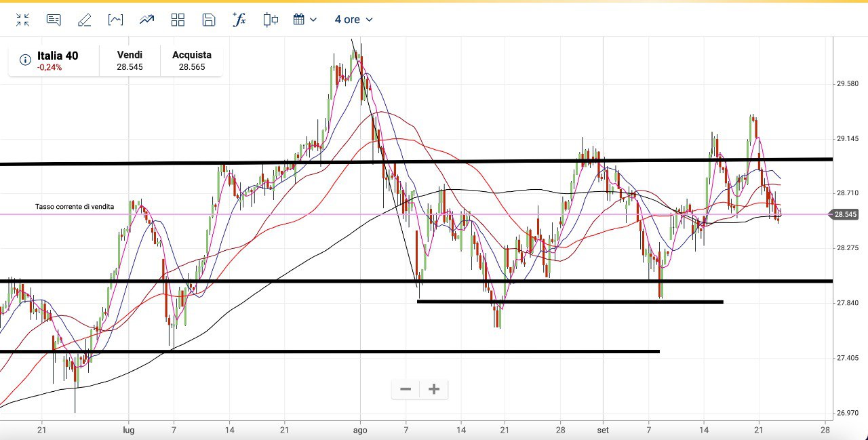This screenshot has width=868, height=440.
Task: Click the Vendi sell button
Action: 130,60
